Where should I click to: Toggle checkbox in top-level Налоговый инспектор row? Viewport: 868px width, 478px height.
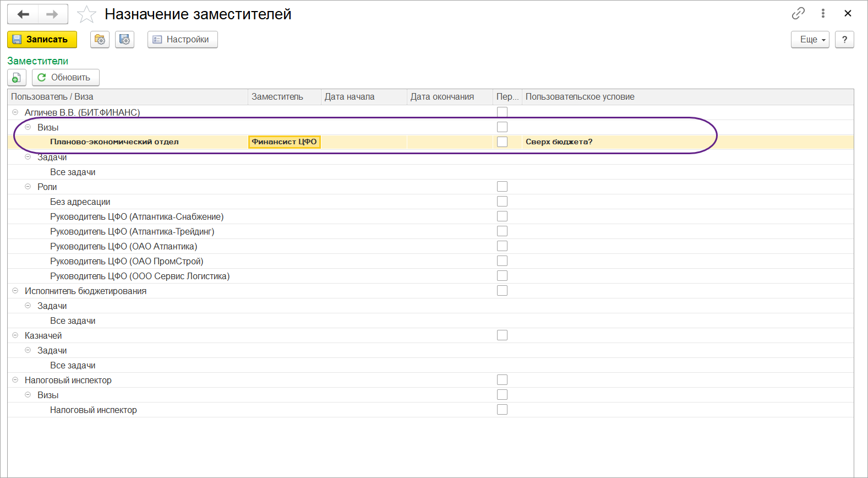(x=502, y=380)
